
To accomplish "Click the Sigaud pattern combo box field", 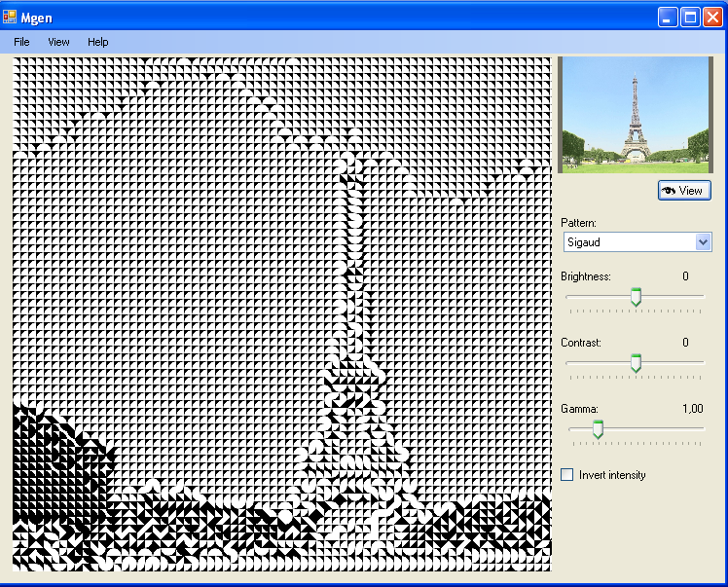I will [637, 242].
